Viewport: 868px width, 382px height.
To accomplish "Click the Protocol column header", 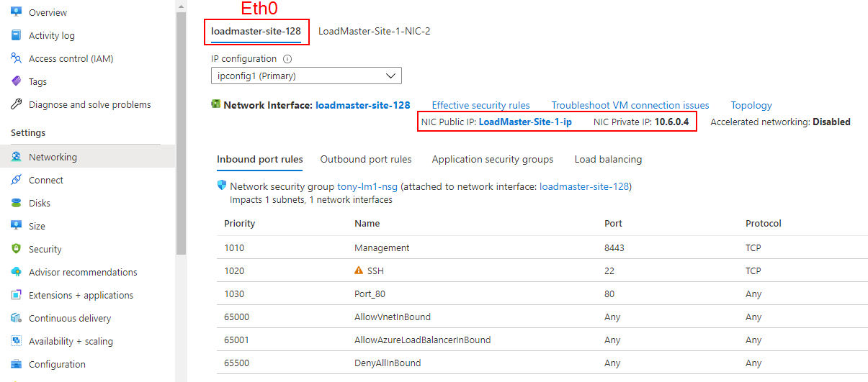I will tap(764, 224).
